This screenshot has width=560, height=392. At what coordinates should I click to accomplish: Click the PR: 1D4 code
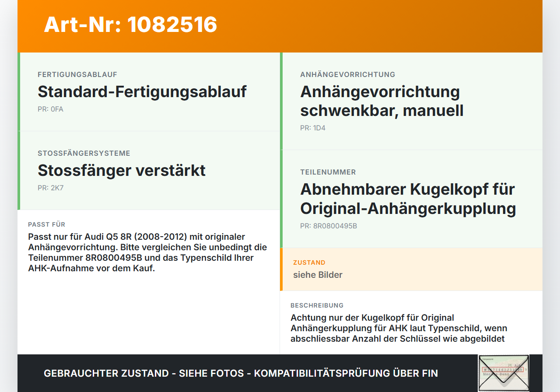tap(313, 128)
